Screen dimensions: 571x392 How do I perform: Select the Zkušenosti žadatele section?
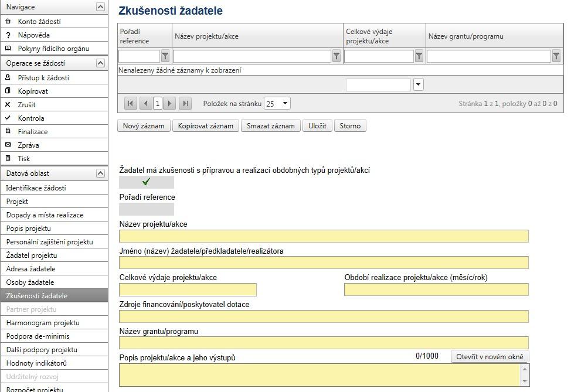click(x=55, y=295)
